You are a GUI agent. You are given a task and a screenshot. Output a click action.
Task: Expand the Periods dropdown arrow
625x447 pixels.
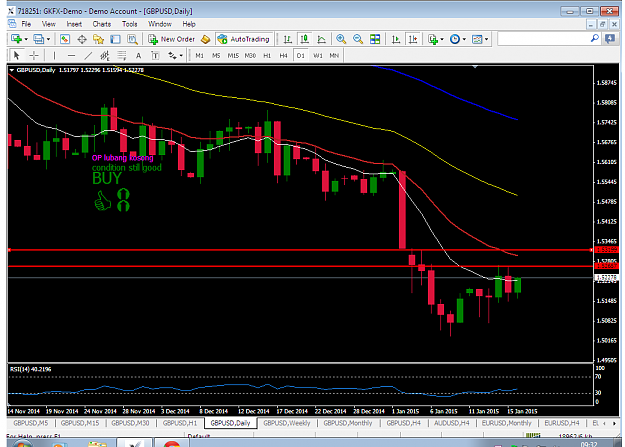tap(464, 39)
